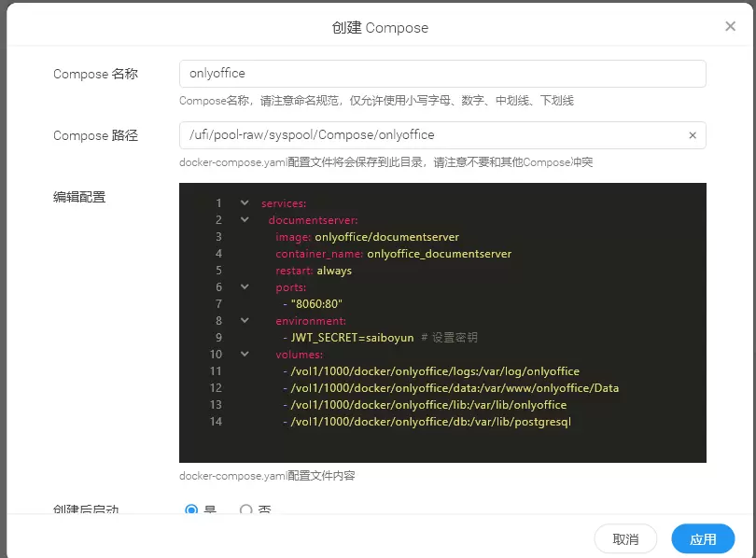Screen dimensions: 756x558
Task: Click into the Compose 名称 input field
Action: coord(441,74)
